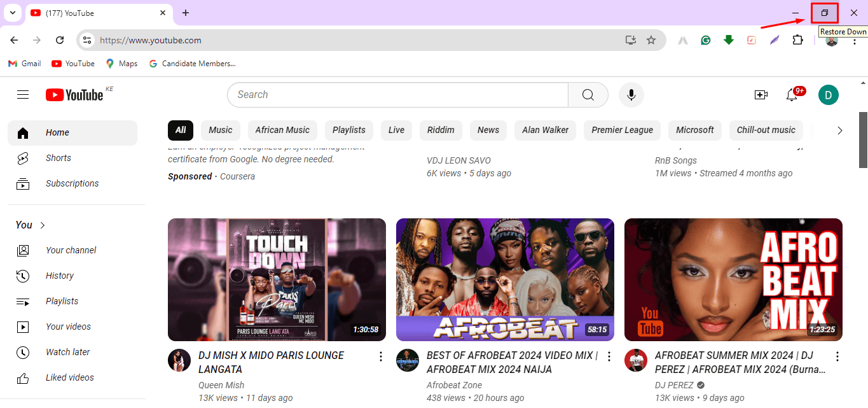Select the Premier League chip
Image resolution: width=868 pixels, height=408 pixels.
623,130
